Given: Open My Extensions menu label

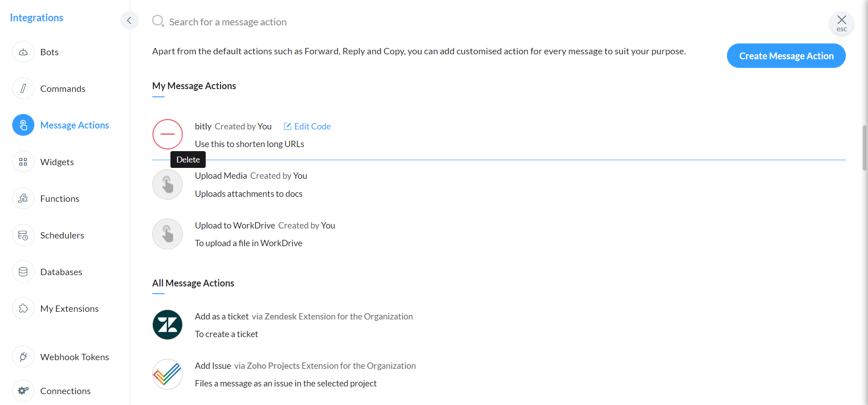Looking at the screenshot, I should pyautogui.click(x=69, y=309).
